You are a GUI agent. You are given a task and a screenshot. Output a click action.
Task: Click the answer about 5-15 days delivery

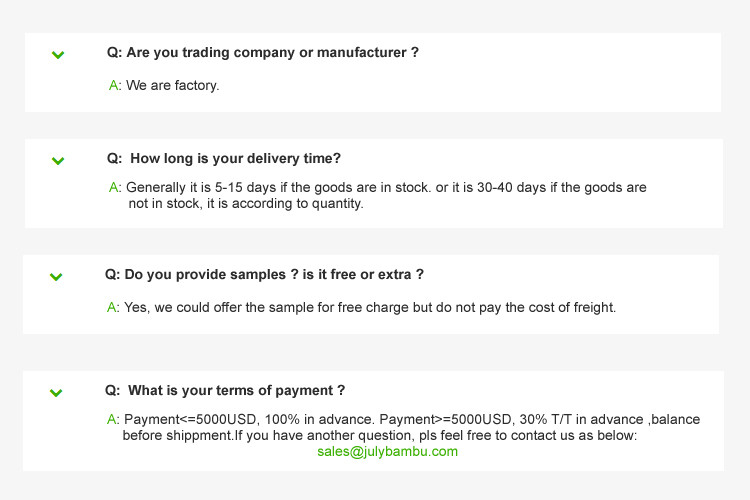click(x=378, y=195)
